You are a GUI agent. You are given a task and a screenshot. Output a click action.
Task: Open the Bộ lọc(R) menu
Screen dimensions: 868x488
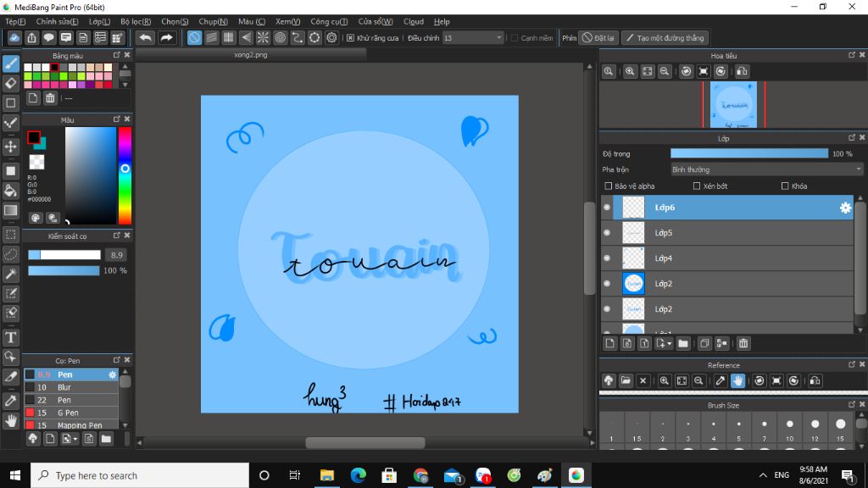click(136, 21)
